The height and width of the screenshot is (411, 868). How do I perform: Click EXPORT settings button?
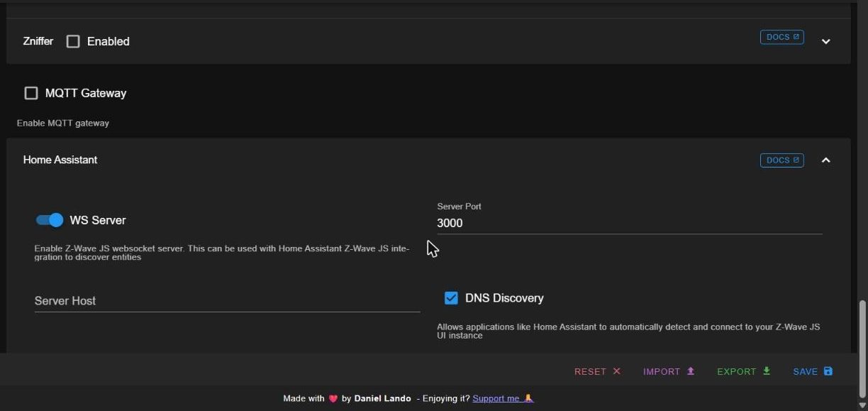(744, 371)
